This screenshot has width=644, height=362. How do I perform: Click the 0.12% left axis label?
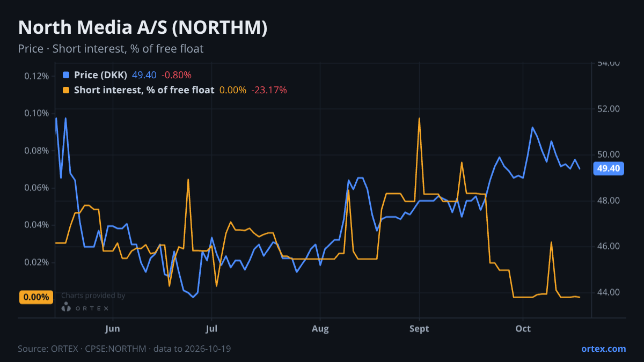click(x=36, y=76)
